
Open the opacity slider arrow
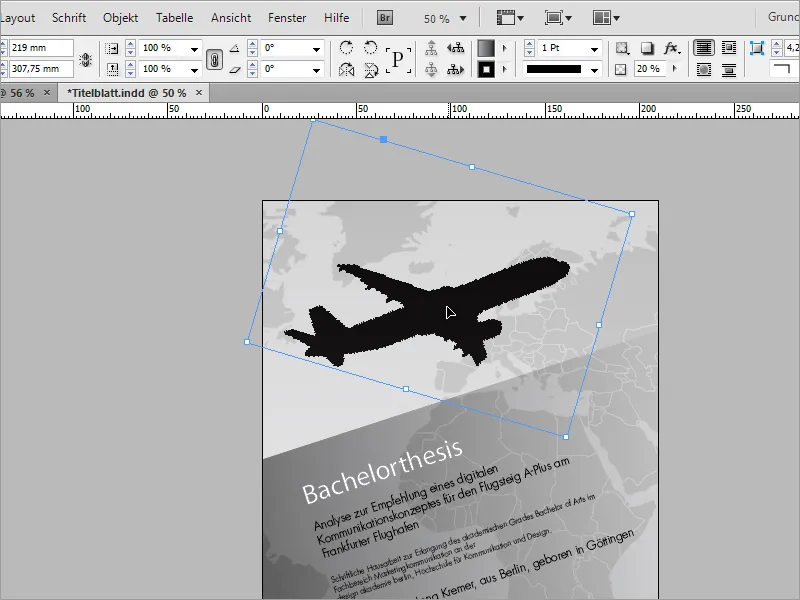675,68
